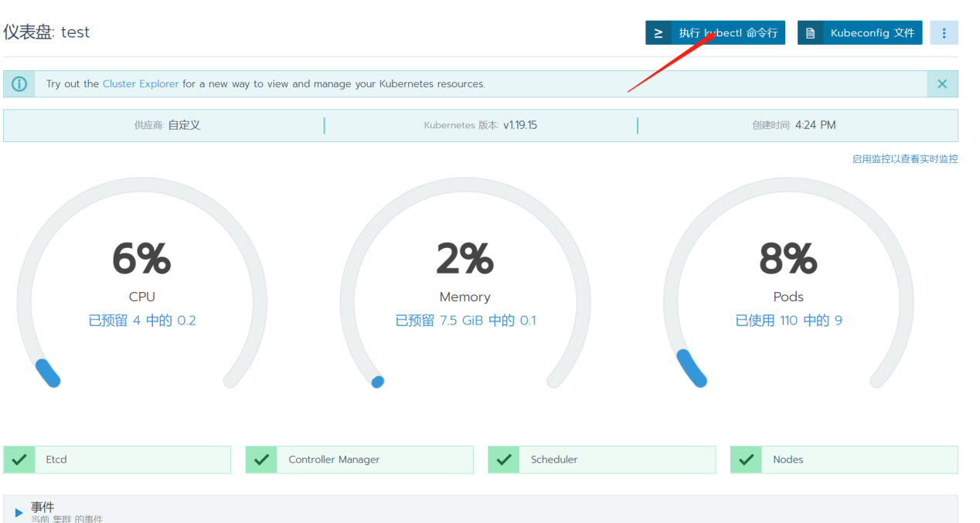Click the Memory gauge label
Image resolution: width=980 pixels, height=523 pixels.
point(465,297)
